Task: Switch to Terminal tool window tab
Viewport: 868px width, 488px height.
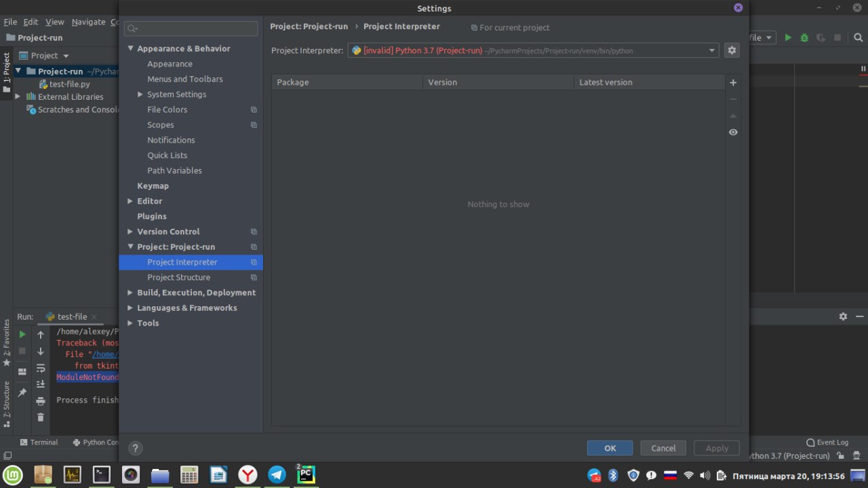Action: pyautogui.click(x=39, y=442)
